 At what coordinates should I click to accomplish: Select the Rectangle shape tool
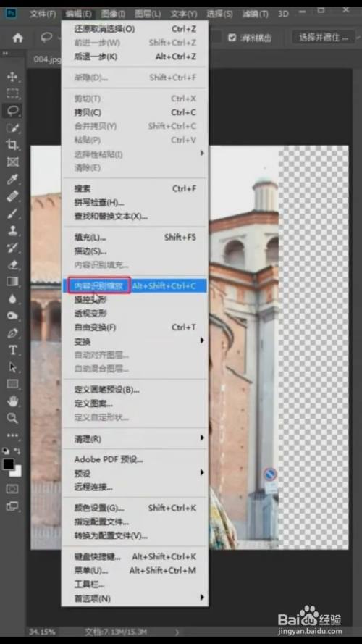point(13,384)
